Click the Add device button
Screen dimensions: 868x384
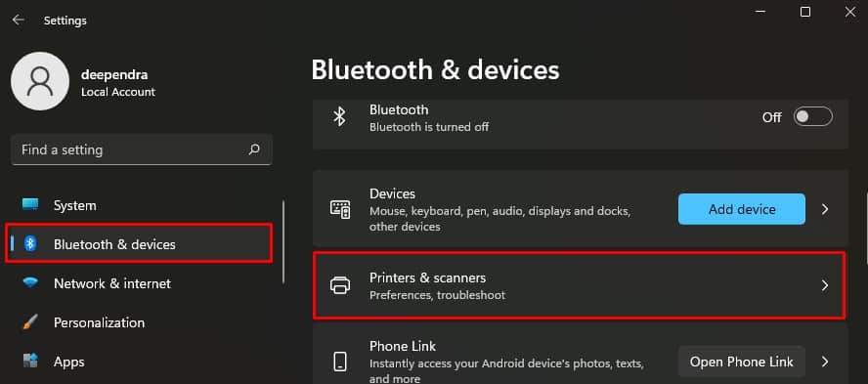click(742, 209)
